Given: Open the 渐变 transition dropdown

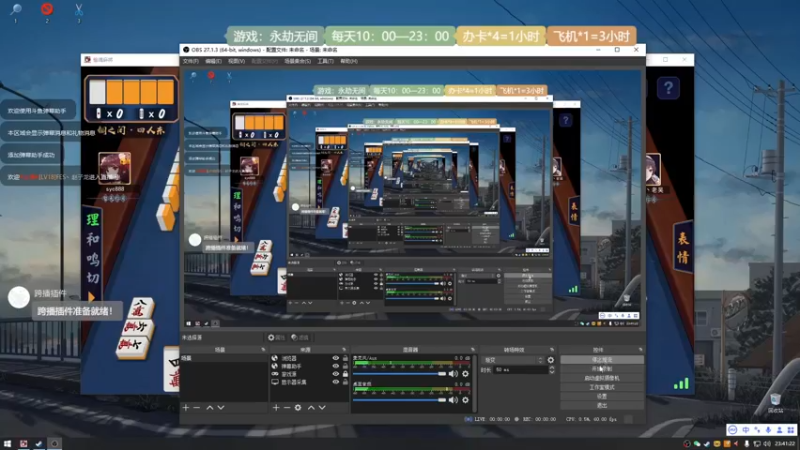Looking at the screenshot, I should pos(513,360).
